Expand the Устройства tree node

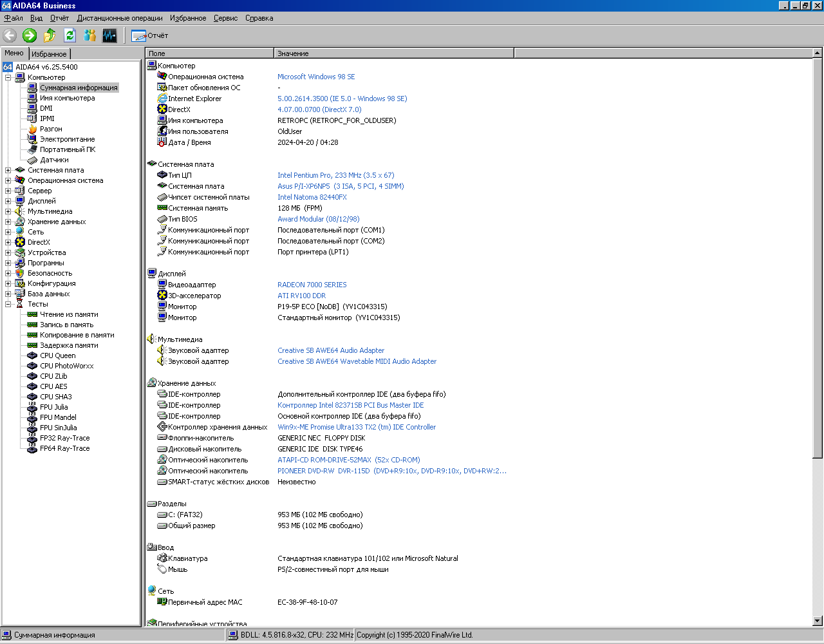(8, 252)
